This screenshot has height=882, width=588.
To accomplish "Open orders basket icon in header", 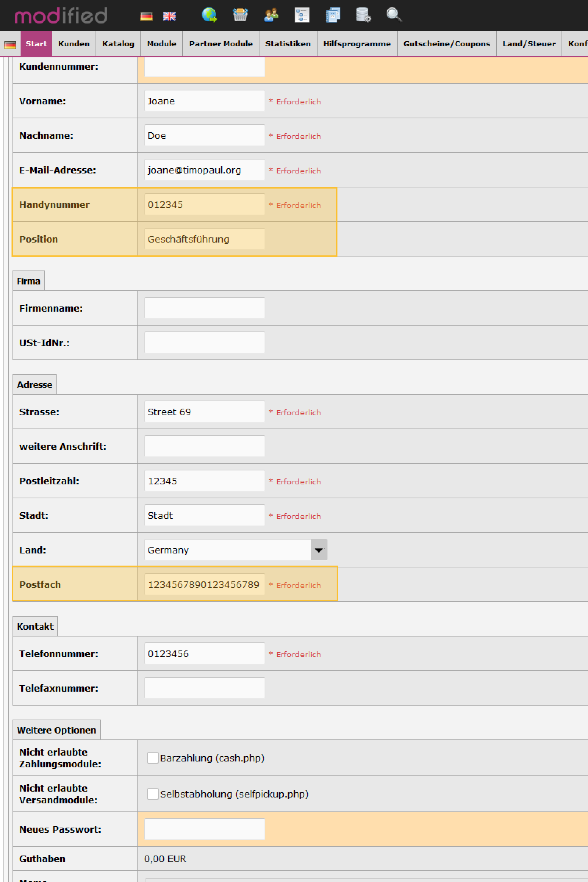I will (240, 15).
